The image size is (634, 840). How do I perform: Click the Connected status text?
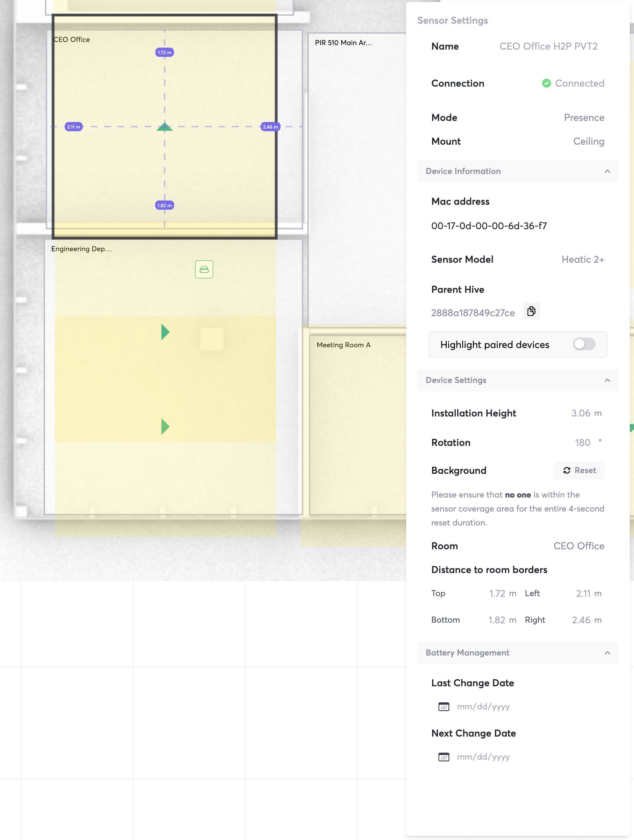coord(579,83)
